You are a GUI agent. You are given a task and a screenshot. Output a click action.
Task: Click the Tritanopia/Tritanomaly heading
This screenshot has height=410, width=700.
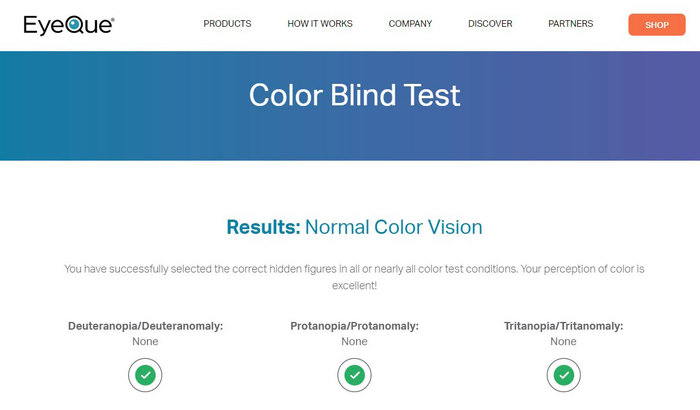pyautogui.click(x=564, y=326)
